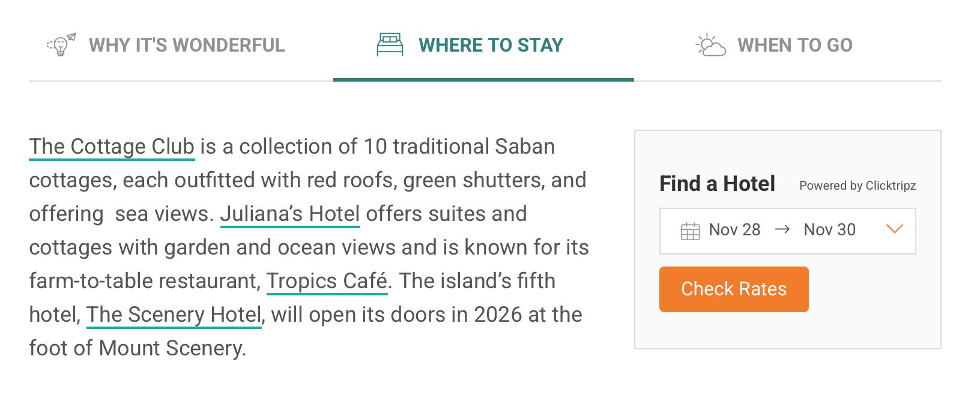Click the Nov 30 check-out date
This screenshot has height=395, width=980.
click(829, 230)
